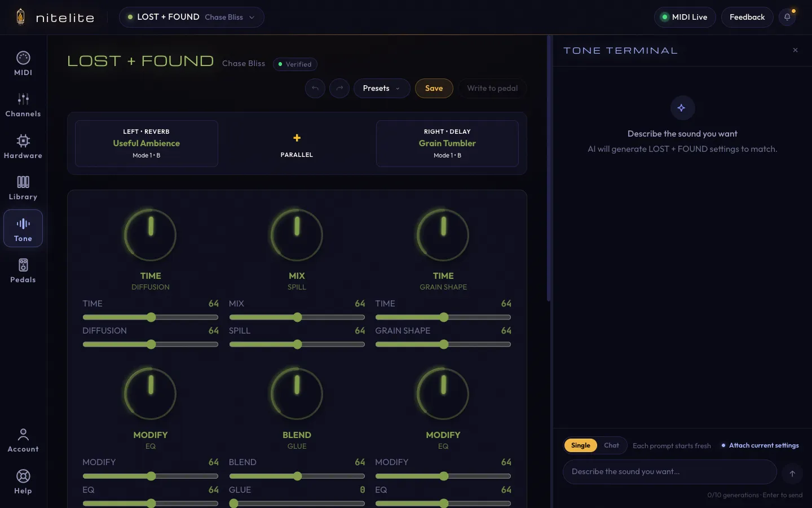Switch Tone Terminal to Single mode
Viewport: 812px width, 508px height.
point(580,445)
